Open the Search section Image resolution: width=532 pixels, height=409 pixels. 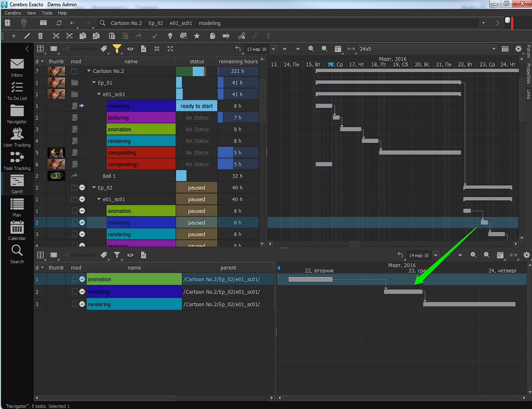pos(17,254)
